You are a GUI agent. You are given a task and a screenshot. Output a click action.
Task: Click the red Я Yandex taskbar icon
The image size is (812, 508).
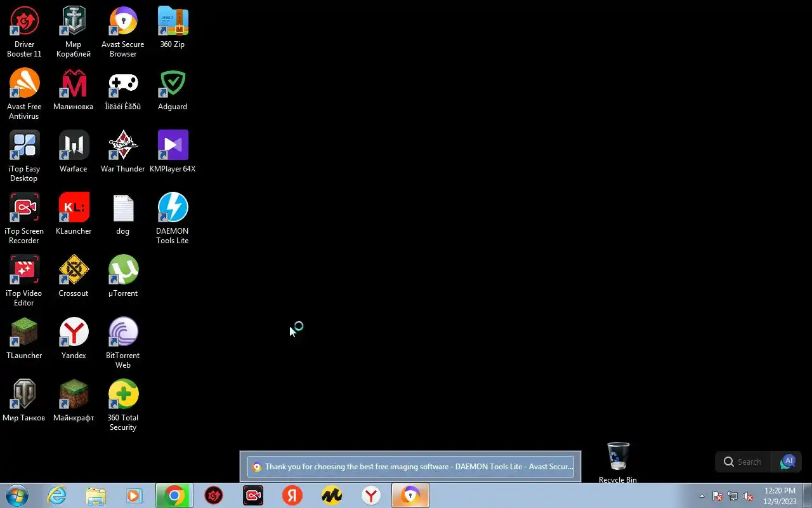click(292, 495)
